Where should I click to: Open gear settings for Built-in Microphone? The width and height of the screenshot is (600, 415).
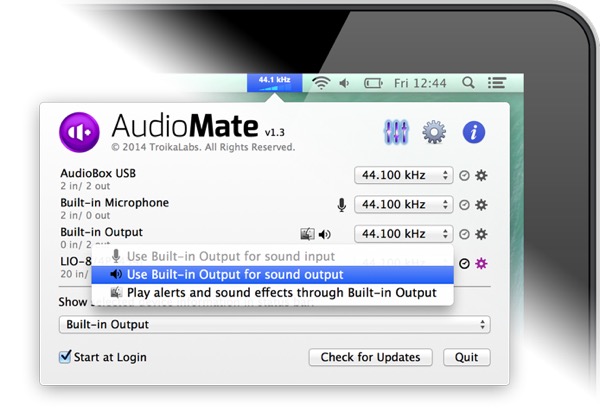(x=481, y=205)
